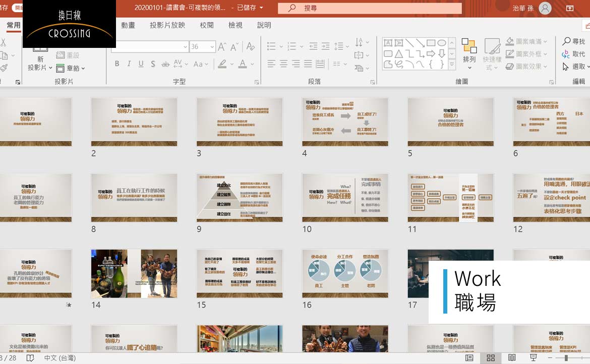Click numbered list icon
This screenshot has height=364, width=590.
pyautogui.click(x=291, y=46)
